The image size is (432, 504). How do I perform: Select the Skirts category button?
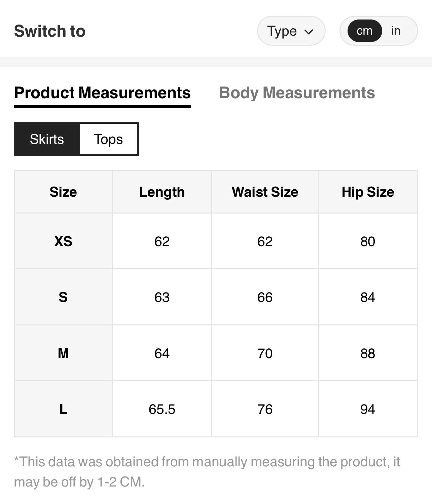click(x=47, y=139)
